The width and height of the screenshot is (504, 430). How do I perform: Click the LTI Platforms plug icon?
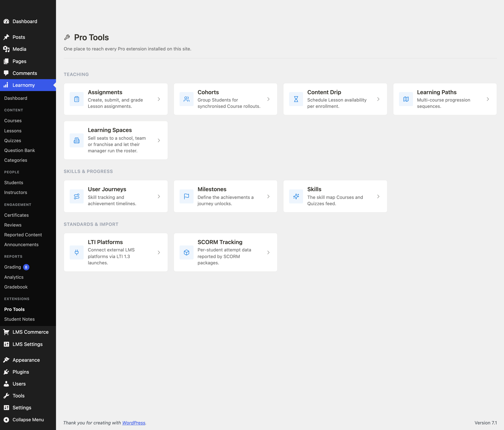tap(77, 252)
